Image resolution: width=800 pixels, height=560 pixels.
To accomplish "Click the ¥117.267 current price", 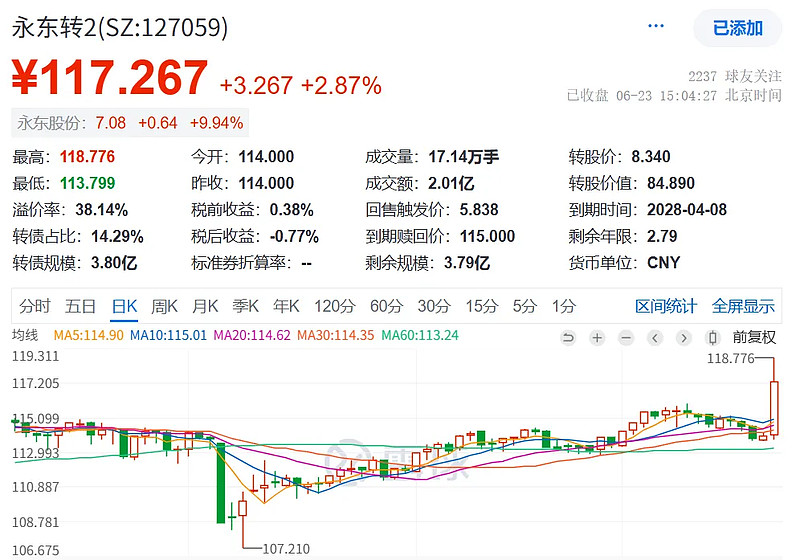I will [110, 78].
